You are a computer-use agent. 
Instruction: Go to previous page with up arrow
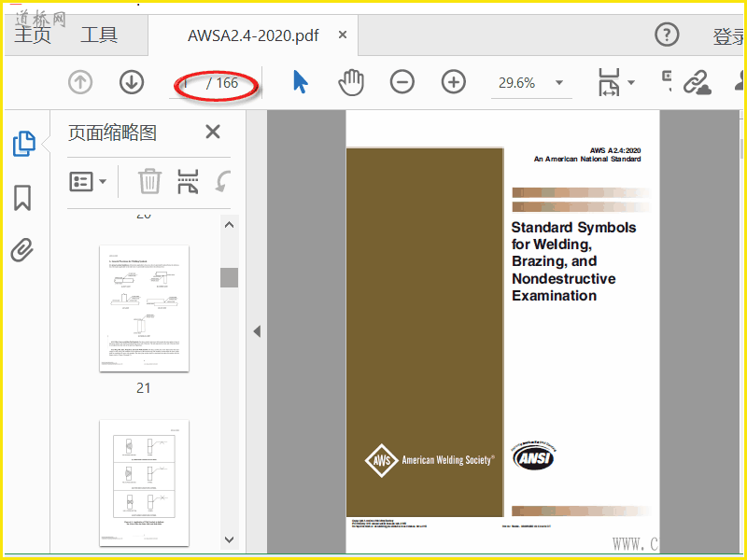coord(80,82)
